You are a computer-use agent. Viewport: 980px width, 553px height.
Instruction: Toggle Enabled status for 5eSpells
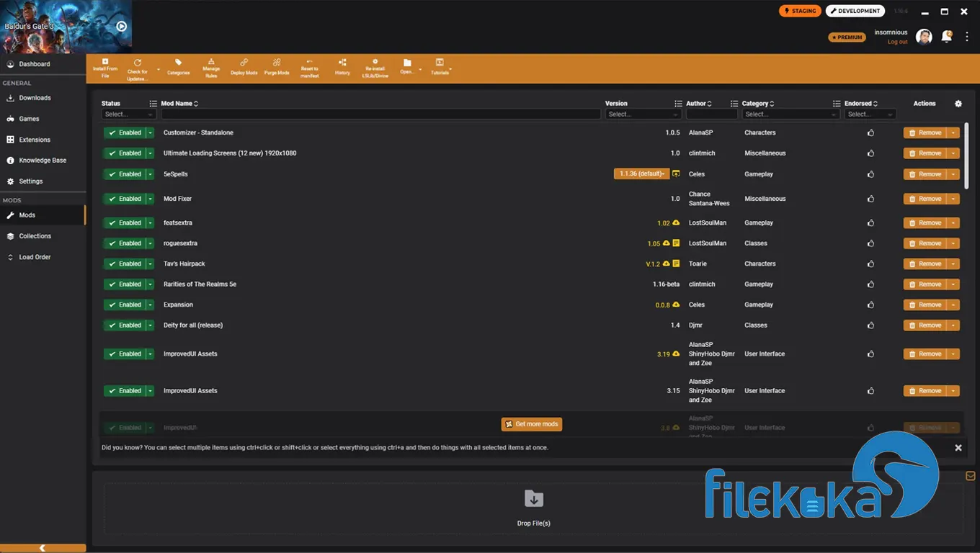(x=125, y=174)
